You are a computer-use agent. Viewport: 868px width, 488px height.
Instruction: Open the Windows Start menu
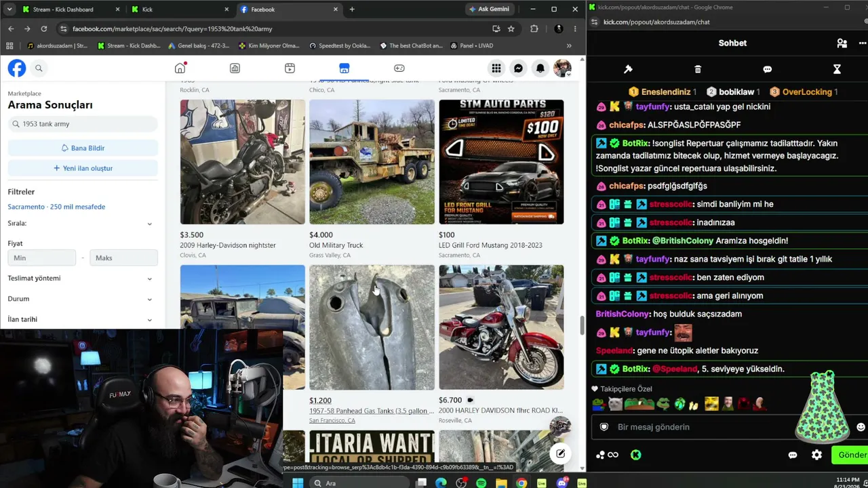(298, 483)
